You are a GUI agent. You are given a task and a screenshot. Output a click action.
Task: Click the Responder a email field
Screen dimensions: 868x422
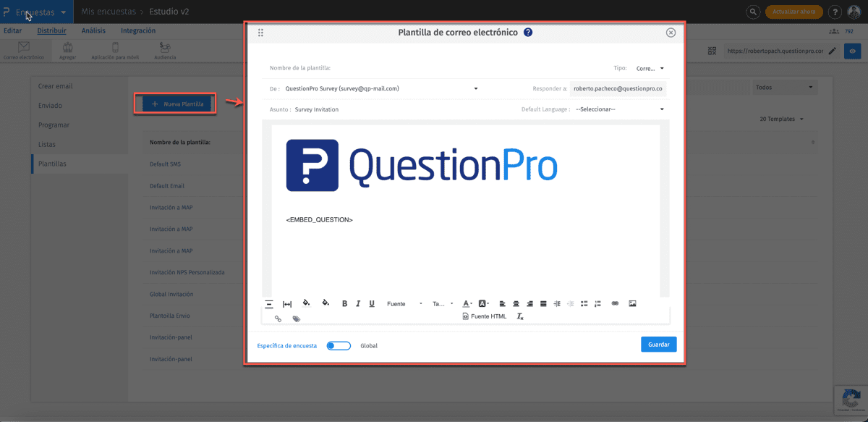[x=620, y=87]
